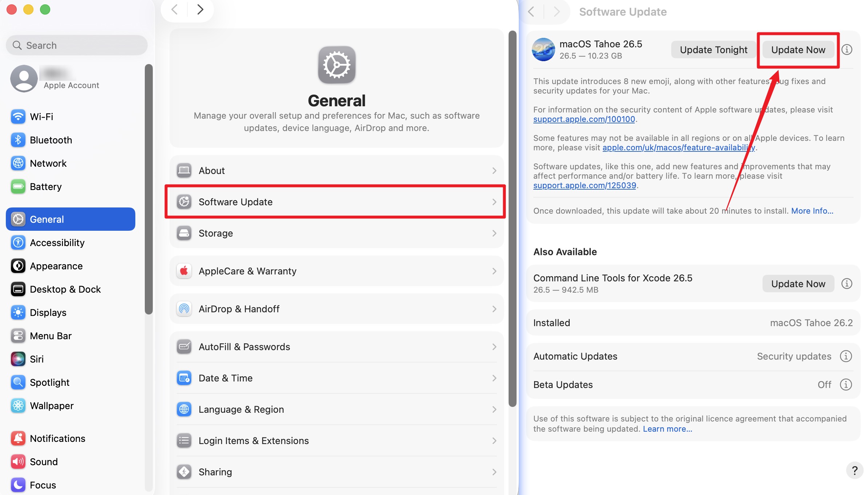868x495 pixels.
Task: Click the Storage drive icon
Action: pyautogui.click(x=184, y=233)
